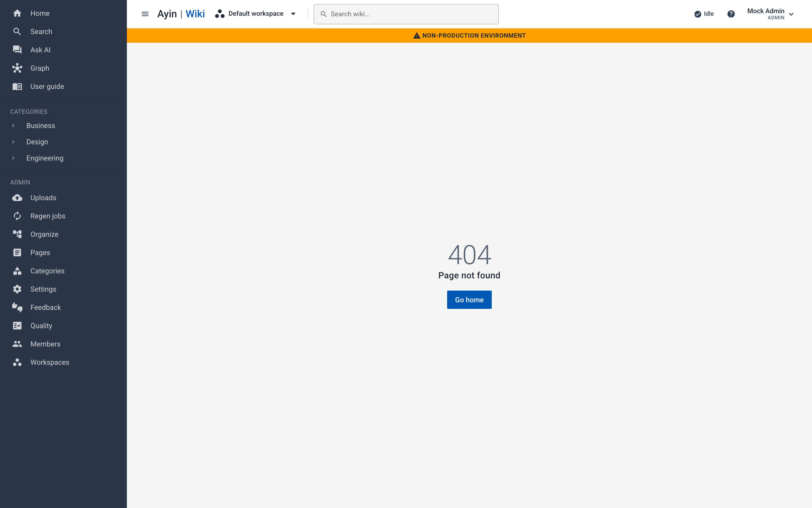This screenshot has width=812, height=508.
Task: Click the Home icon in the sidebar
Action: (17, 13)
